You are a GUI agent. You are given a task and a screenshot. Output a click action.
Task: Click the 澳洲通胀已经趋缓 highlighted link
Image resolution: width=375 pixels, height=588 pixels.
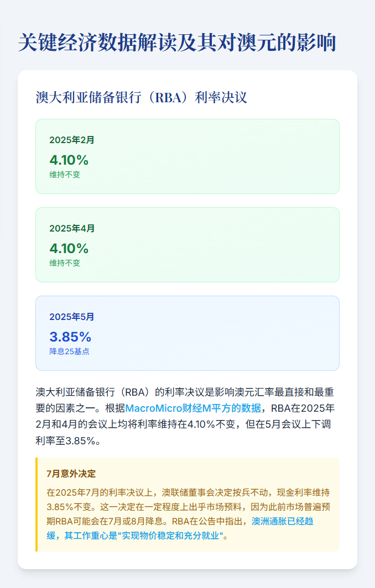pyautogui.click(x=283, y=521)
